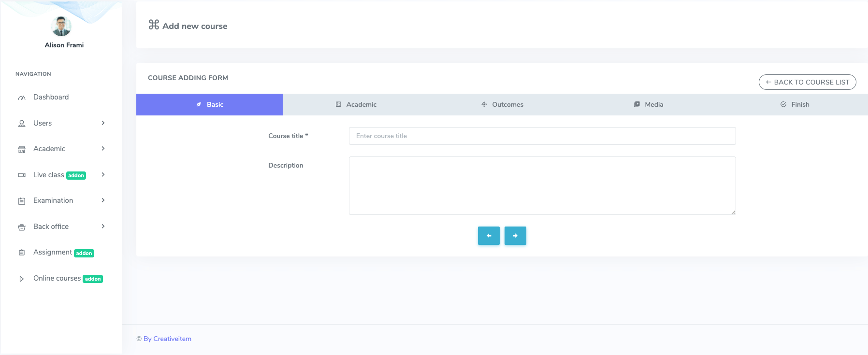The image size is (868, 355).
Task: Switch to the Media tab
Action: [x=649, y=104]
